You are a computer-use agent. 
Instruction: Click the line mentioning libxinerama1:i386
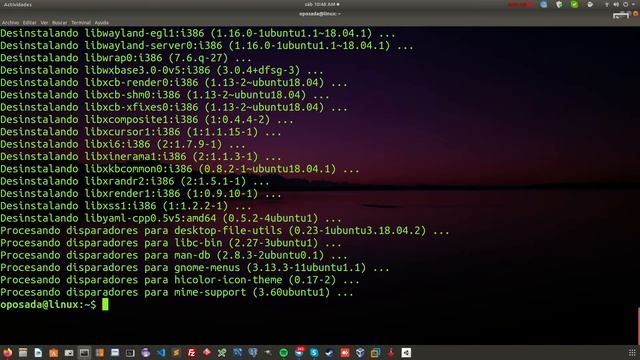tap(140, 156)
